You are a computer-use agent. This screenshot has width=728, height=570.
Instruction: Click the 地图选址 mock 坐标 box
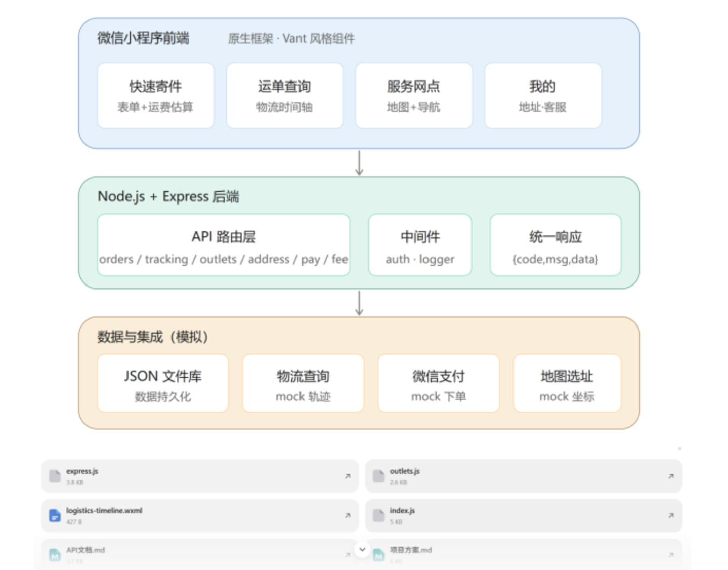[567, 383]
